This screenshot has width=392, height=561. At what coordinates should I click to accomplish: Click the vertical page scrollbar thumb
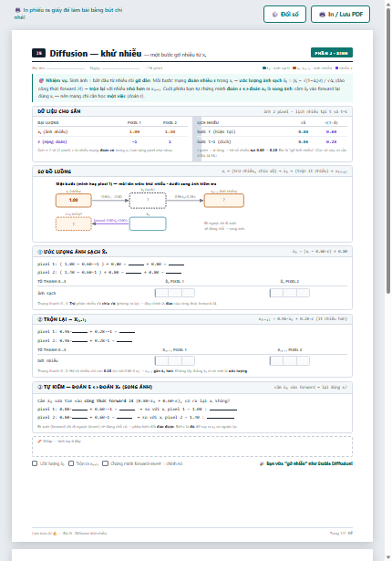pos(388,151)
